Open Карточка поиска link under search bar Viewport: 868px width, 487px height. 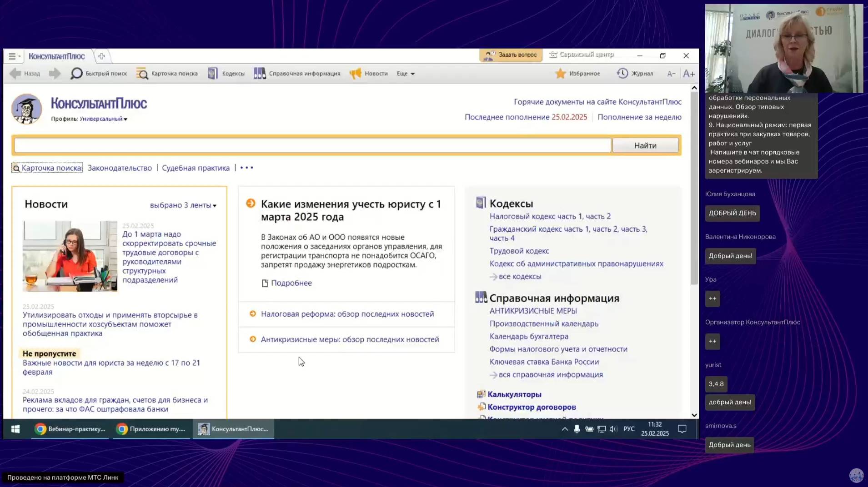click(47, 168)
